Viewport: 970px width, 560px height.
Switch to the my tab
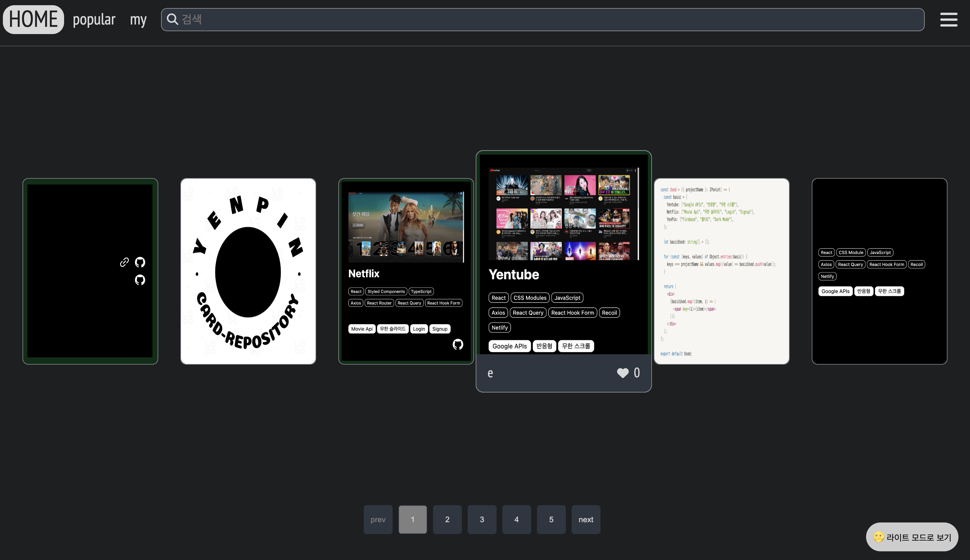(x=138, y=20)
